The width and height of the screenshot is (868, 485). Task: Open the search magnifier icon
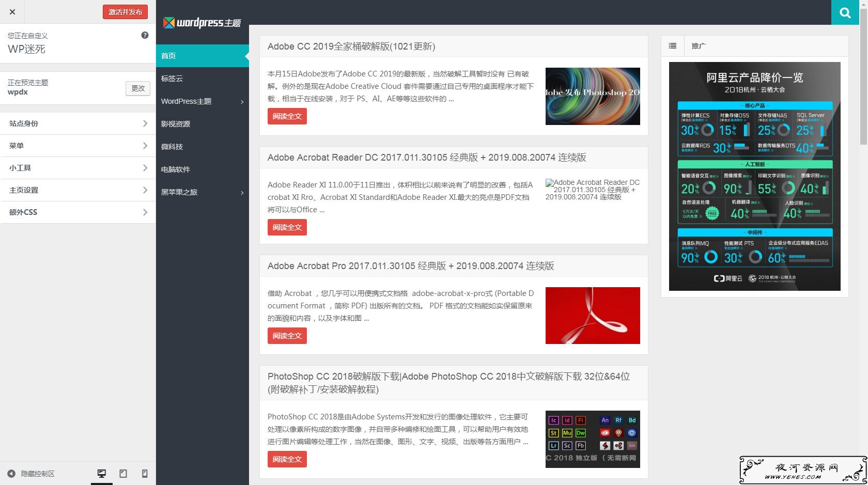(845, 12)
